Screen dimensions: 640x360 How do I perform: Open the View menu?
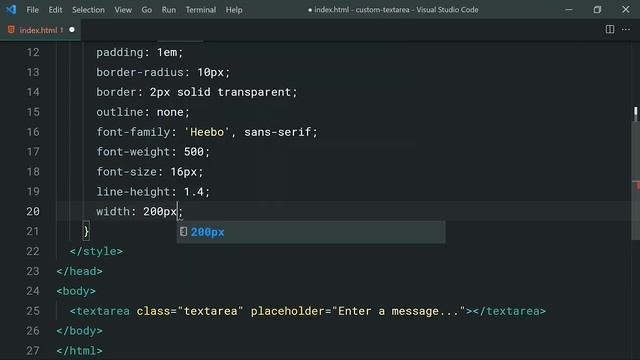pyautogui.click(x=123, y=10)
